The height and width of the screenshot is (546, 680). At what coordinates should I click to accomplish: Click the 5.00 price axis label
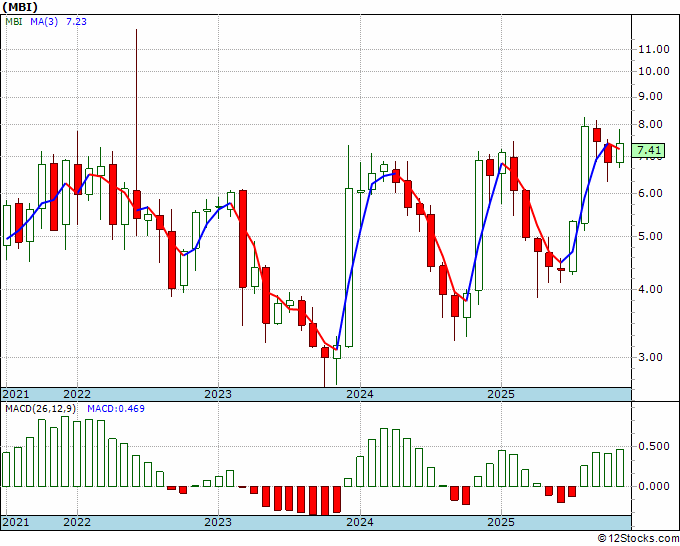651,236
